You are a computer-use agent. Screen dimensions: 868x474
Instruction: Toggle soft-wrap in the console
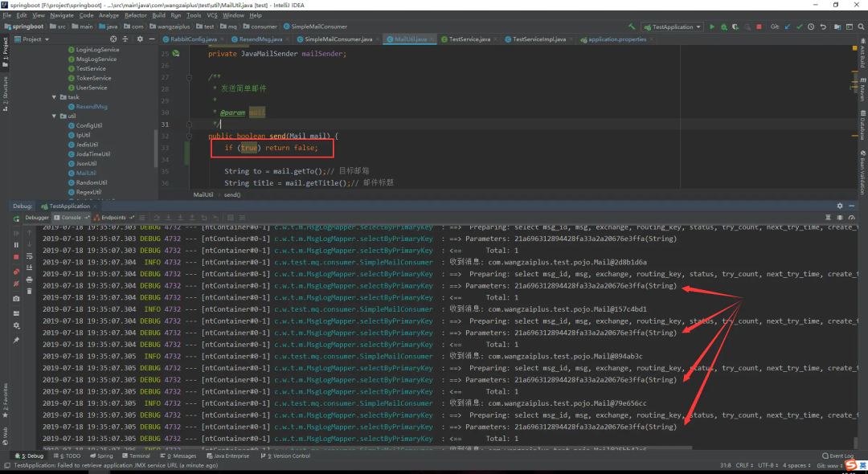30,256
